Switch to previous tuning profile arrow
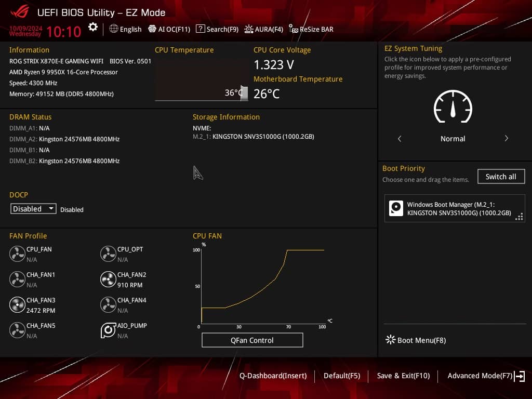This screenshot has height=399, width=532. (x=400, y=138)
